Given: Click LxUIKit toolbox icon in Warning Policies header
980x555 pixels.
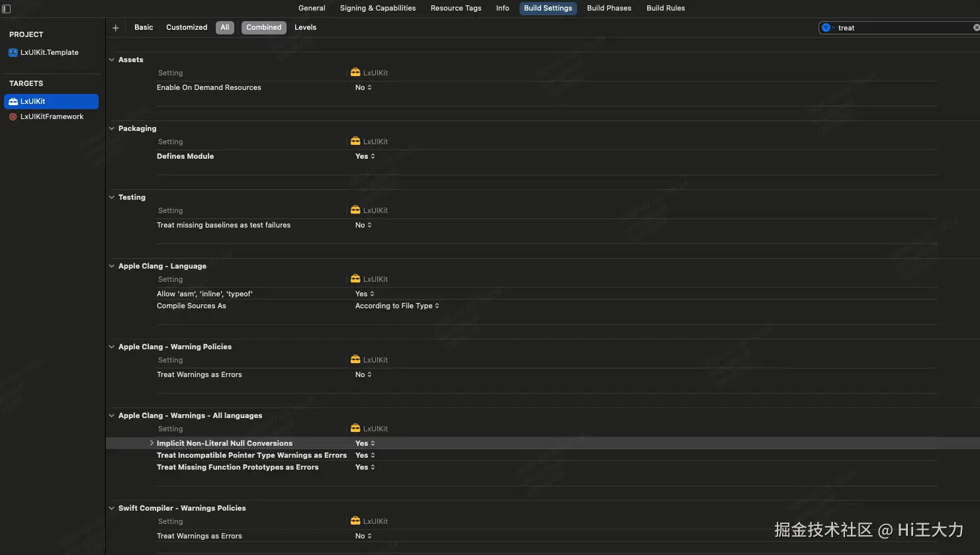Looking at the screenshot, I should (355, 360).
